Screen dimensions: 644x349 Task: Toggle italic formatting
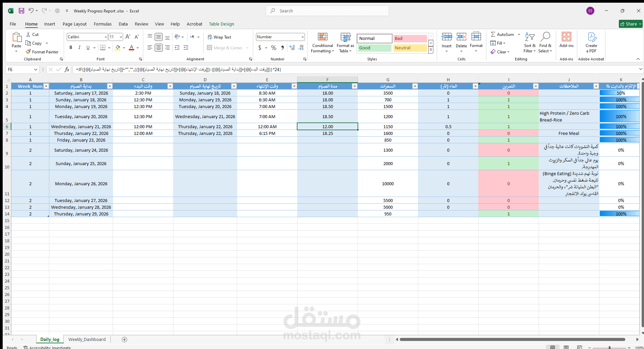pos(79,47)
